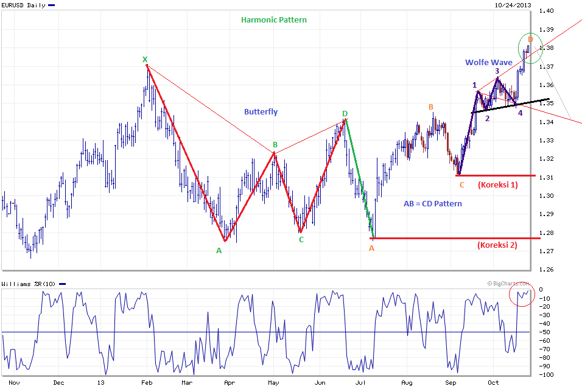Click the "1.32" price axis label

tap(546, 158)
